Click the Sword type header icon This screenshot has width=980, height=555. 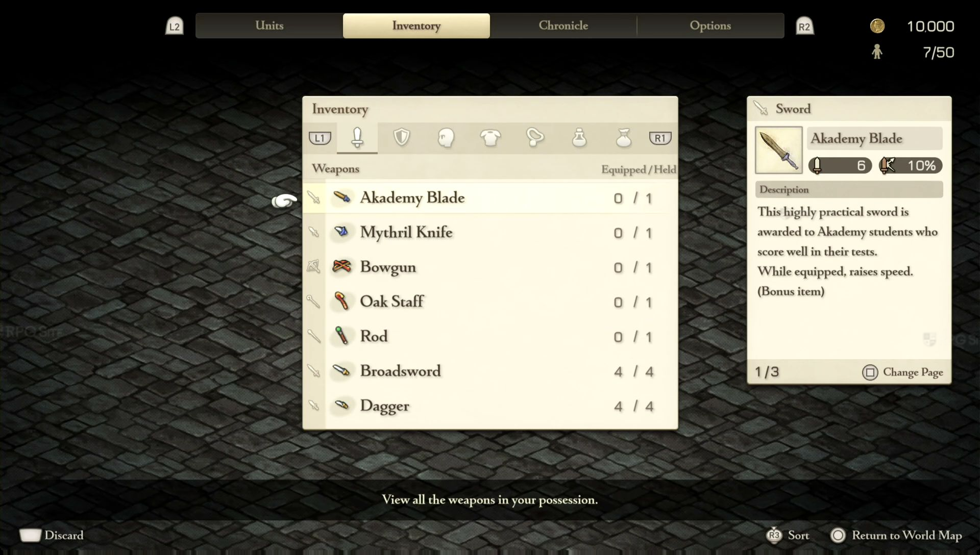(761, 108)
